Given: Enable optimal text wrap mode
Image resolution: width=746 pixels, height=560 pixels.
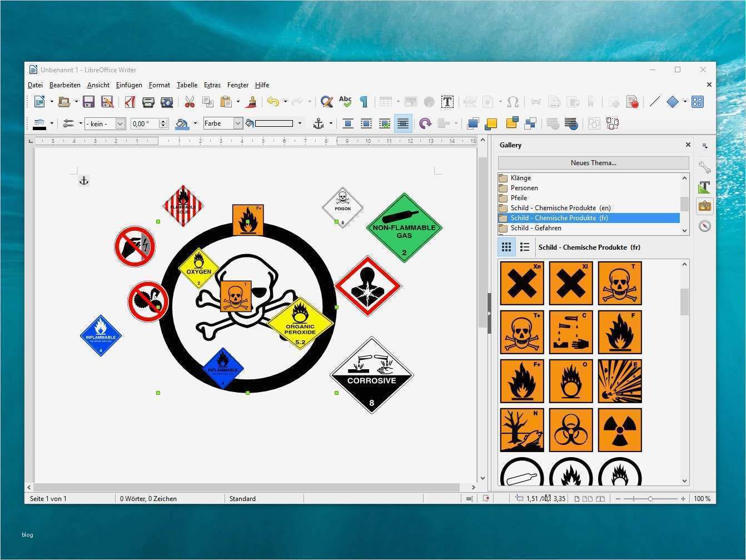Looking at the screenshot, I should click(384, 123).
